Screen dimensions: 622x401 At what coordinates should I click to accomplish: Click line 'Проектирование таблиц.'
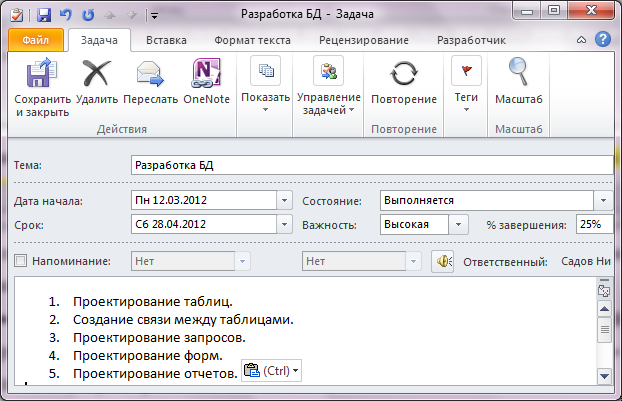point(153,302)
